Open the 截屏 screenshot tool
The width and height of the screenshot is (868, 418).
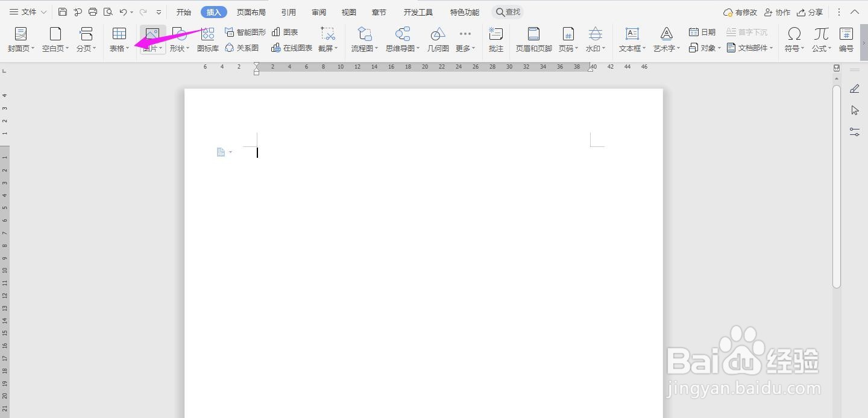click(328, 40)
